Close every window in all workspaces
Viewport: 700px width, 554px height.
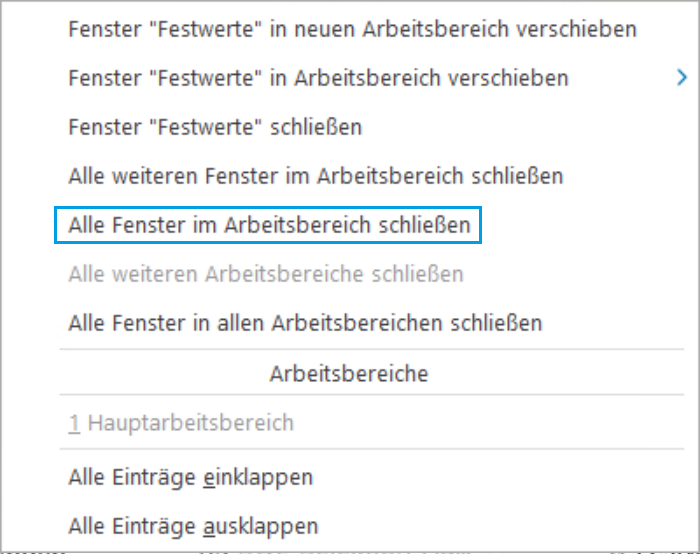305,323
